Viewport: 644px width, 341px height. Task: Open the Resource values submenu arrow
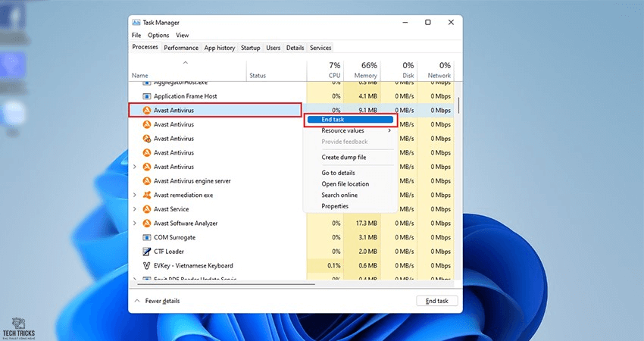point(389,130)
